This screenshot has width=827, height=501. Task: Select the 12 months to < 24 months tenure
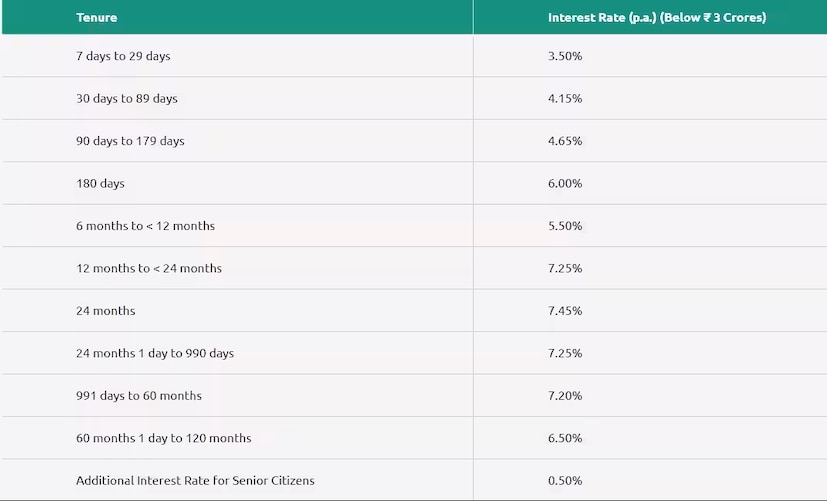click(149, 268)
